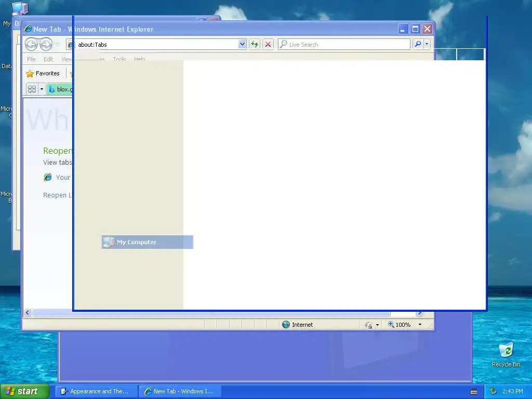
Task: Switch to Appearance and Themes taskbar button
Action: coord(96,391)
